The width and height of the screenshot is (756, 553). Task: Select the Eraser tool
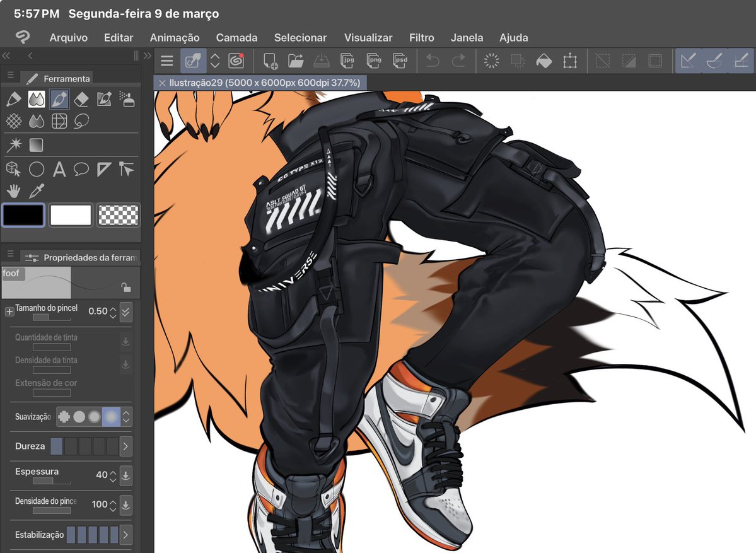(81, 100)
